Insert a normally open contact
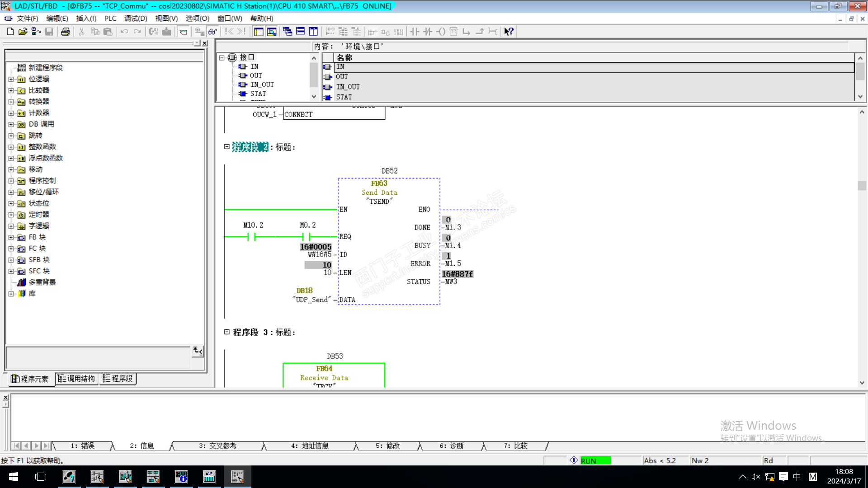Viewport: 868px width, 488px height. [415, 32]
